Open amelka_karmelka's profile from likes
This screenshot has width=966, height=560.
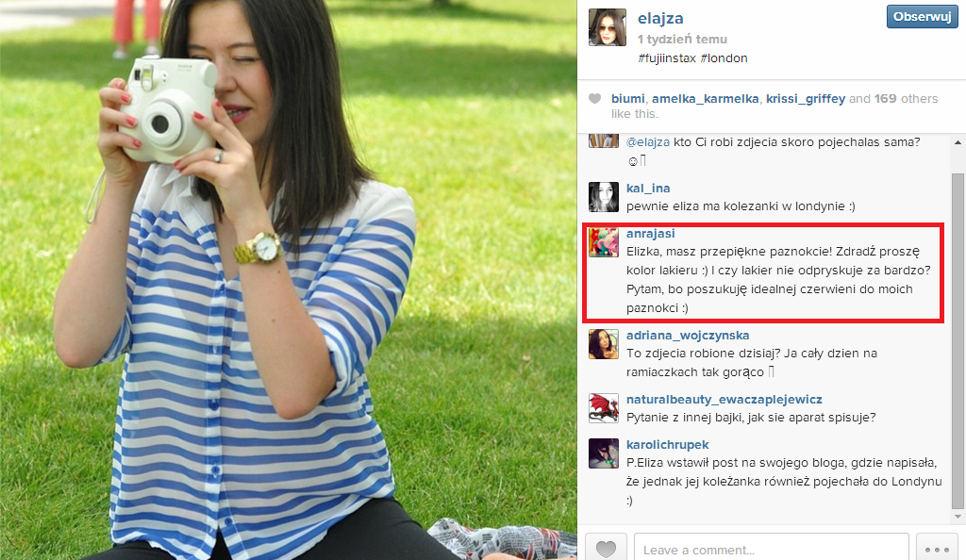pyautogui.click(x=706, y=98)
